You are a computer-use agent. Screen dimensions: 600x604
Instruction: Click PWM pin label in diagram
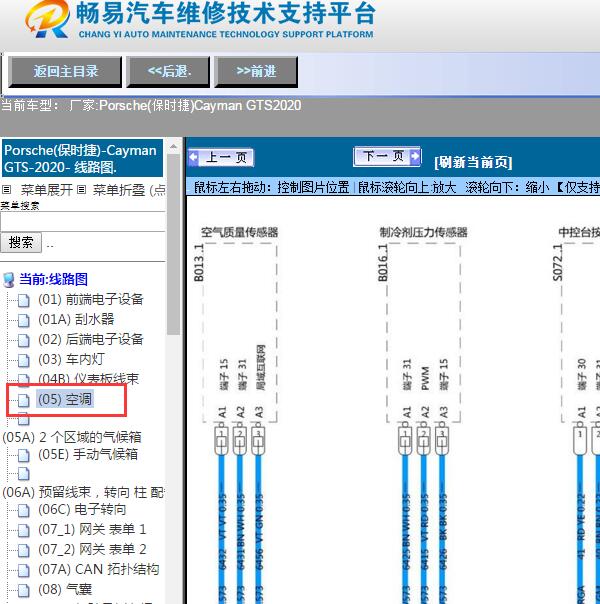coord(425,378)
